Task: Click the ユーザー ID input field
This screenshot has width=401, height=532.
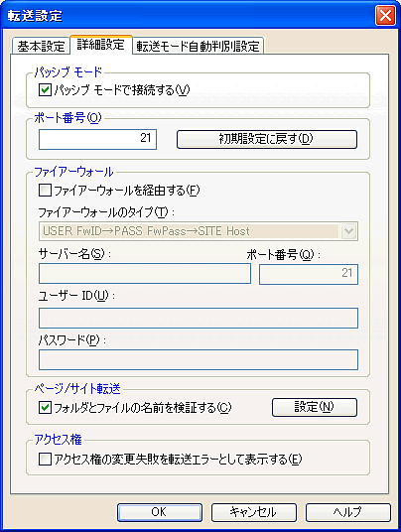Action: click(199, 318)
